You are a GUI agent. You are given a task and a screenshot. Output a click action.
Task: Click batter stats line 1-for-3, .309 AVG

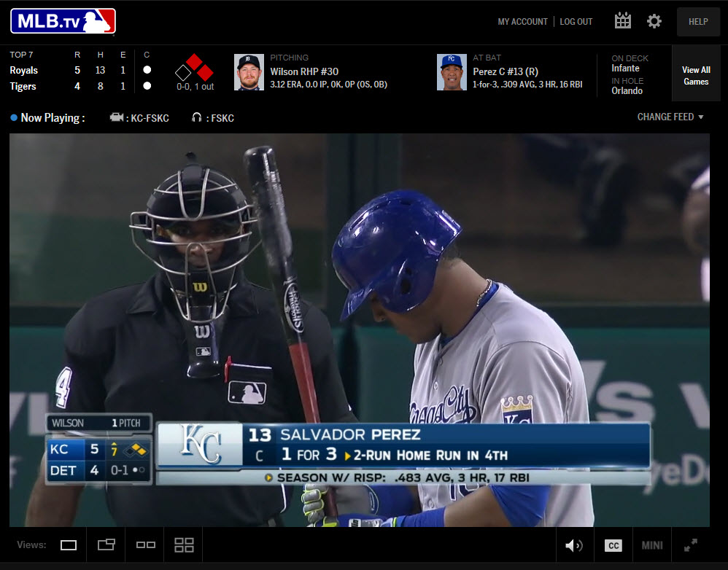click(527, 85)
